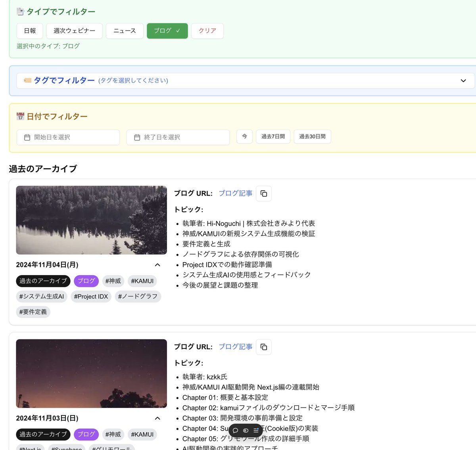
Task: Click the 過去のアーカイブ section heading
Action: click(x=43, y=169)
